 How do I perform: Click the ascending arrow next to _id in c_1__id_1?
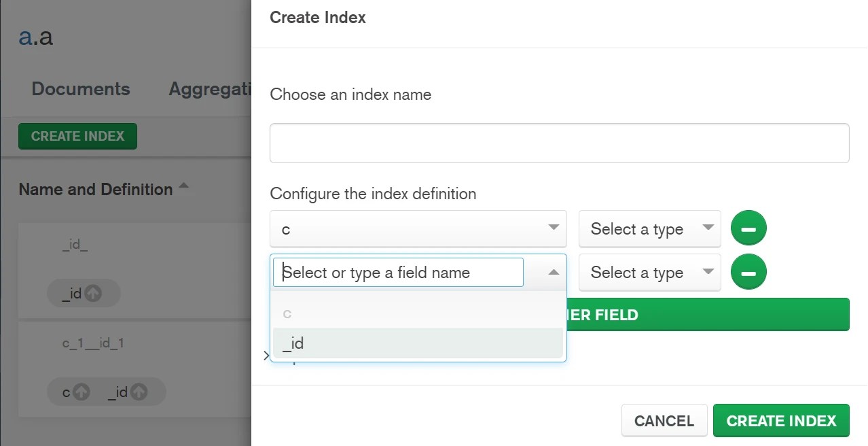(x=139, y=392)
